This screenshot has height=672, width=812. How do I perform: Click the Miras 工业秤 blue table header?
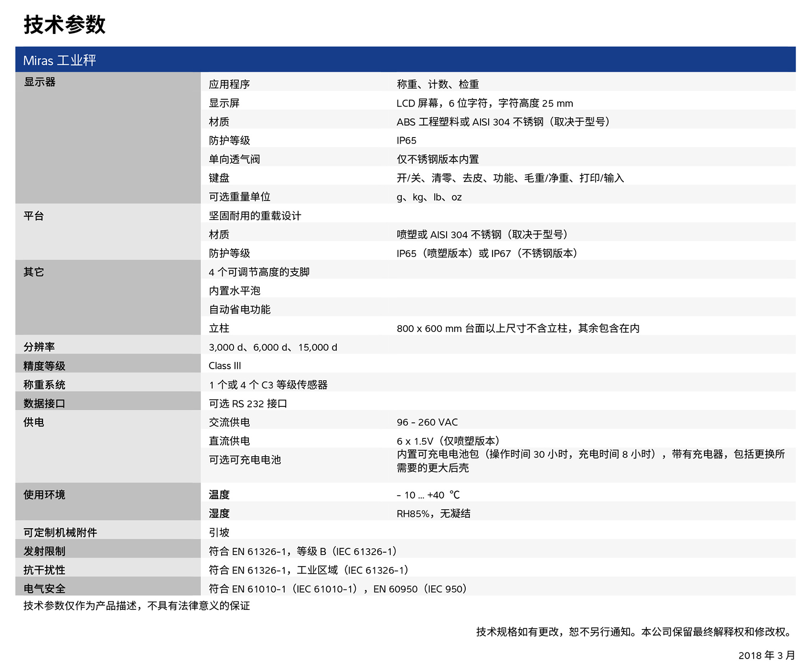(x=60, y=60)
